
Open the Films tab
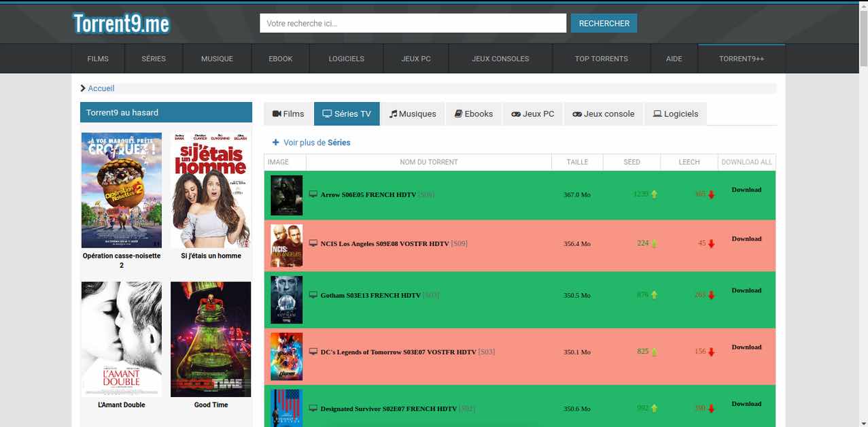coord(288,114)
